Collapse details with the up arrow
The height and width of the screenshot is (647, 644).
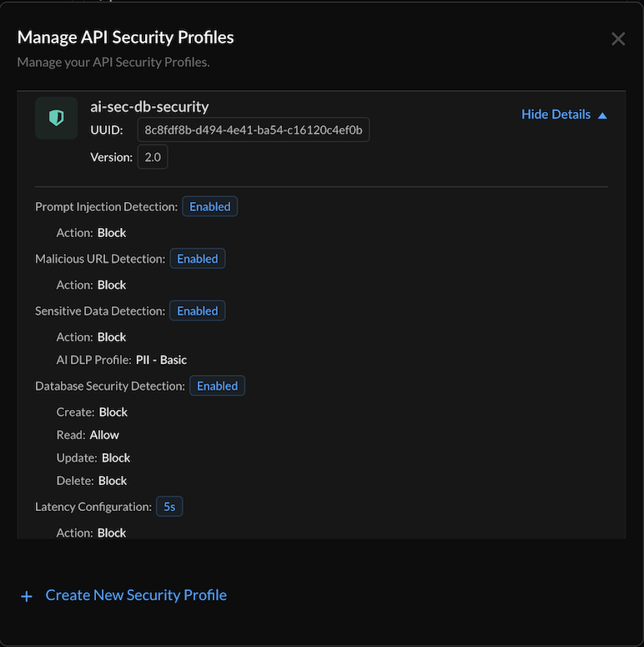pyautogui.click(x=603, y=115)
